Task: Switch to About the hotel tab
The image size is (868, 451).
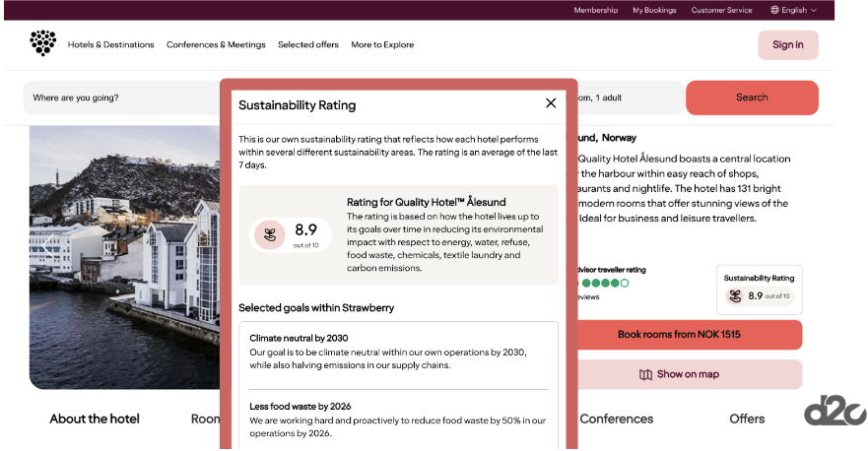Action: 95,419
